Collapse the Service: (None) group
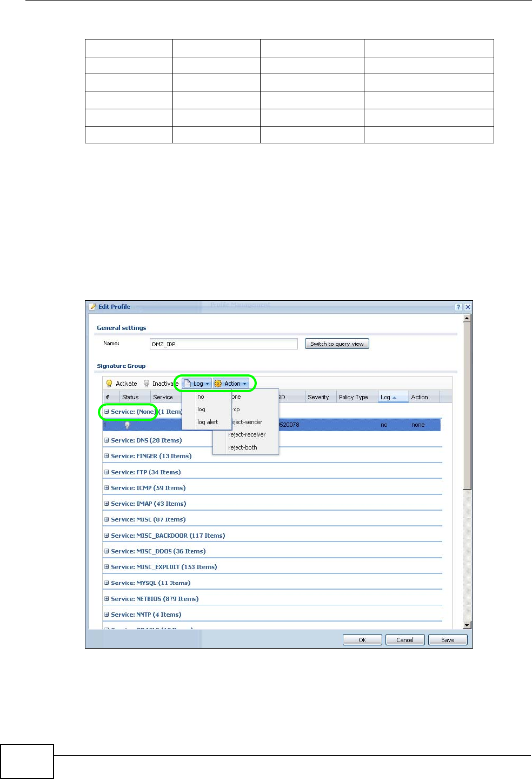The image size is (532, 779). click(107, 412)
